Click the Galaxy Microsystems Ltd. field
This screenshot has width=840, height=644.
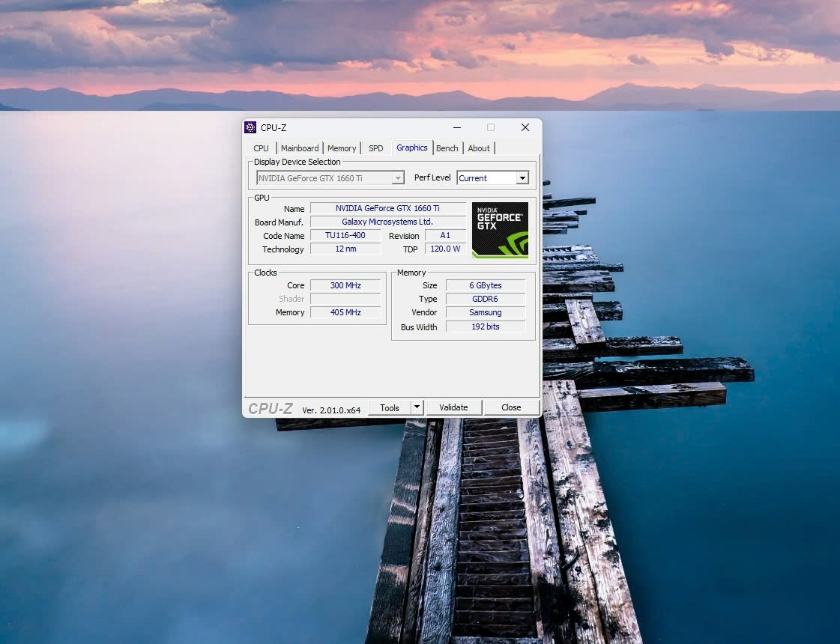point(387,222)
